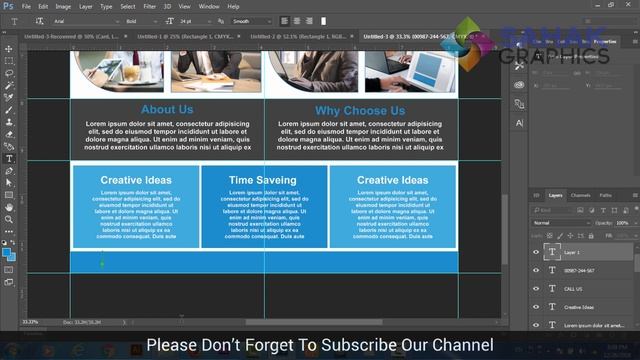640x360 pixels.
Task: Open the Normal blend mode dropdown
Action: pos(561,223)
